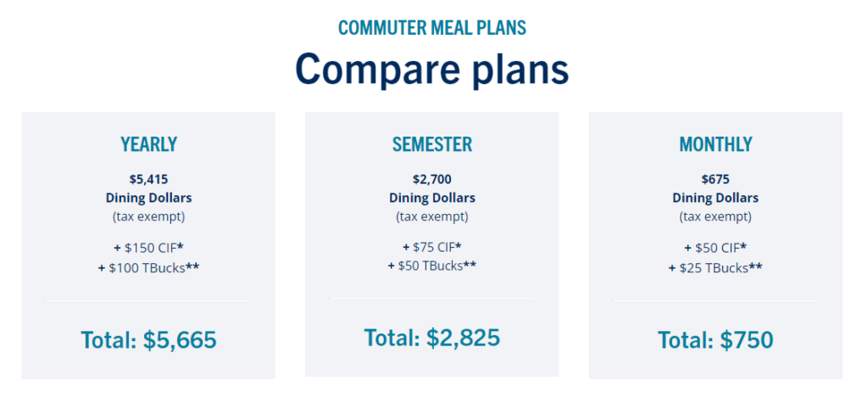Open the Yearly plan title
Viewport: 868px width, 403px height.
pos(148,145)
